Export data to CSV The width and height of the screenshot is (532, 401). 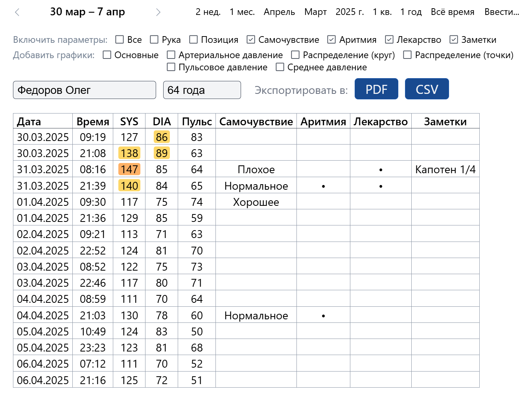[x=427, y=89]
